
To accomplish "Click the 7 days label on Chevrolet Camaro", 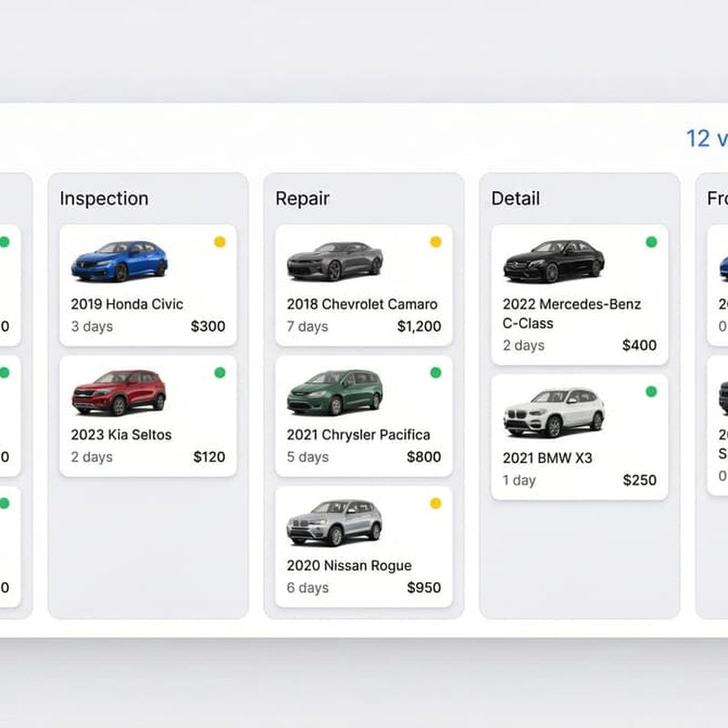I will (x=307, y=327).
